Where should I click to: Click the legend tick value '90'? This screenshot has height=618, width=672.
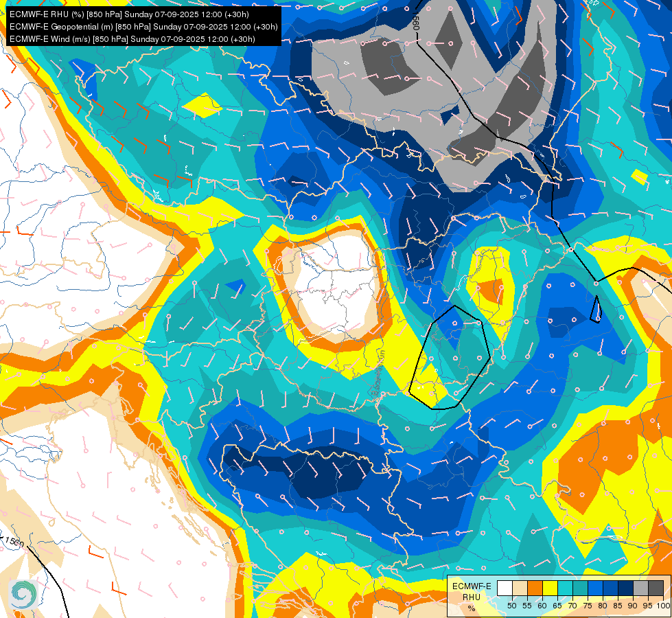point(633,606)
